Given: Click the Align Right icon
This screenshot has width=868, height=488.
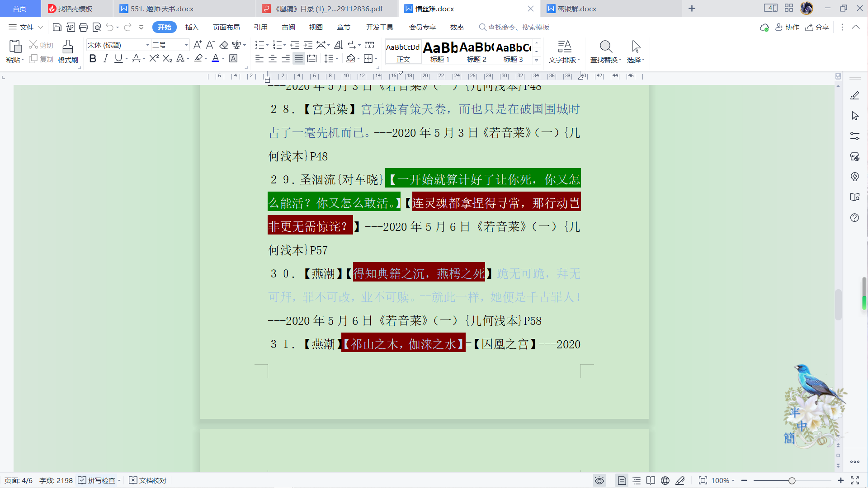Looking at the screenshot, I should pyautogui.click(x=286, y=59).
